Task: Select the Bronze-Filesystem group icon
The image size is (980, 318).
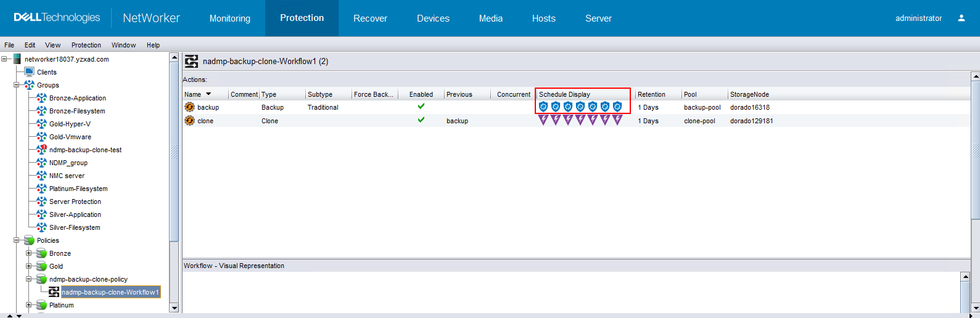Action: tap(41, 111)
